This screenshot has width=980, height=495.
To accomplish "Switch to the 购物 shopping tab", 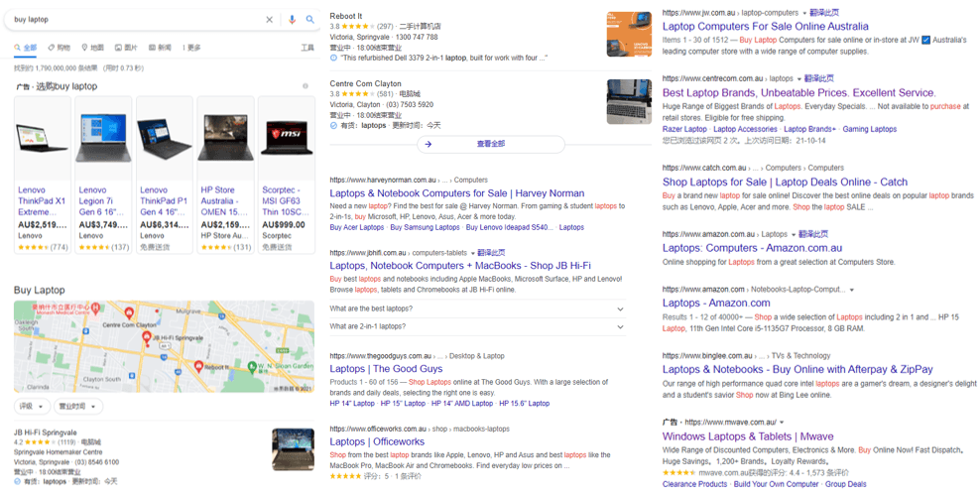I will (60, 48).
